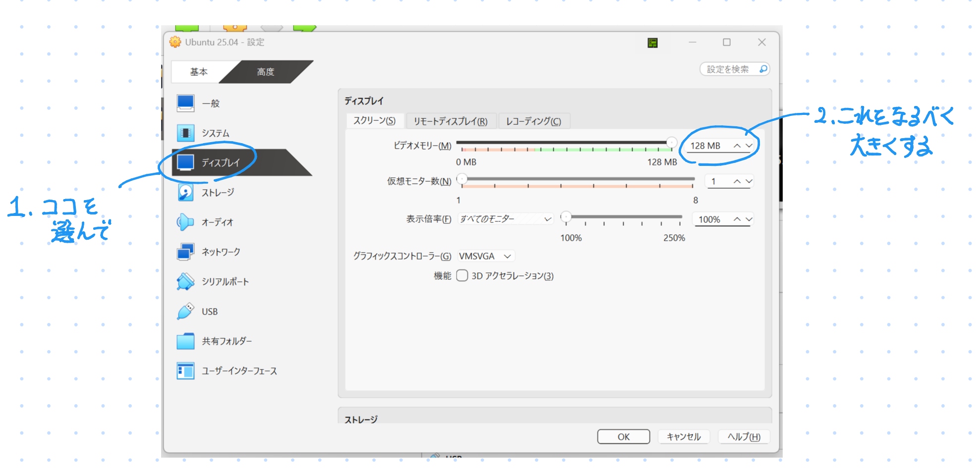Switch to the リモートディスプレイ tab
Image resolution: width=980 pixels, height=472 pixels.
click(x=451, y=121)
